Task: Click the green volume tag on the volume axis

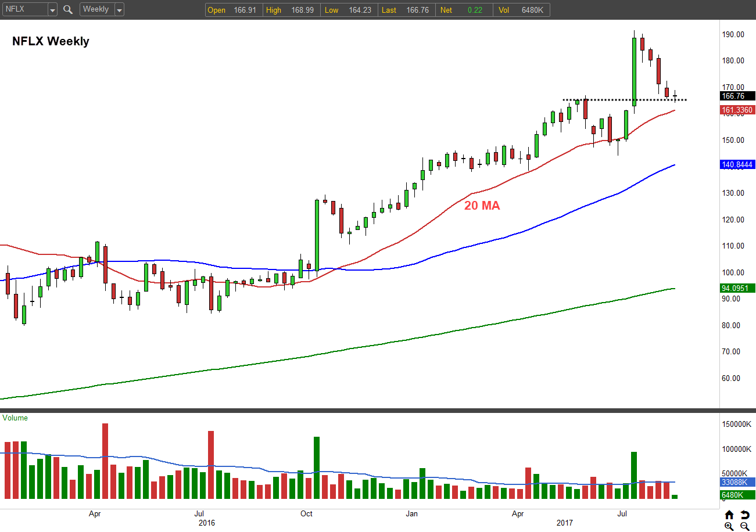Action: (737, 495)
